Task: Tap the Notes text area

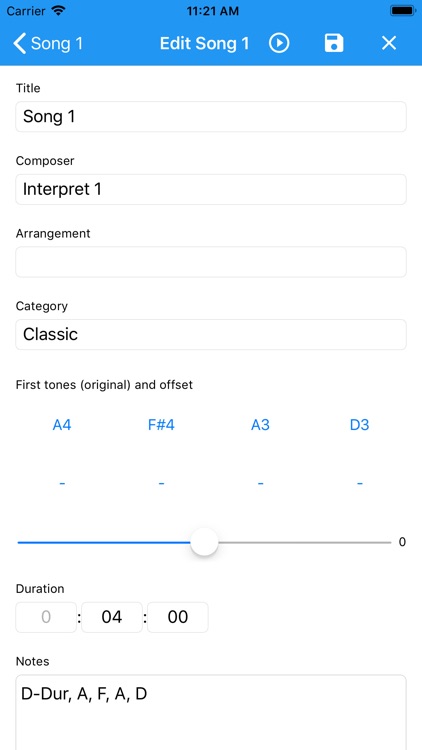Action: [x=211, y=712]
